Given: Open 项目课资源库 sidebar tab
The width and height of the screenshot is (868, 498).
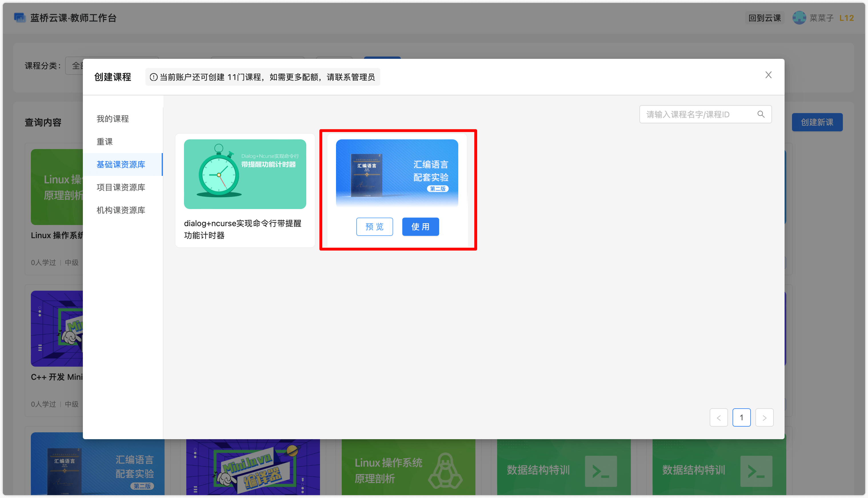Looking at the screenshot, I should 121,187.
